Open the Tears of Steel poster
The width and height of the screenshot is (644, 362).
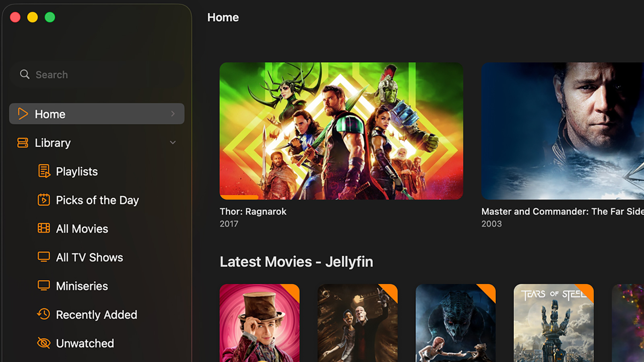[x=554, y=323]
